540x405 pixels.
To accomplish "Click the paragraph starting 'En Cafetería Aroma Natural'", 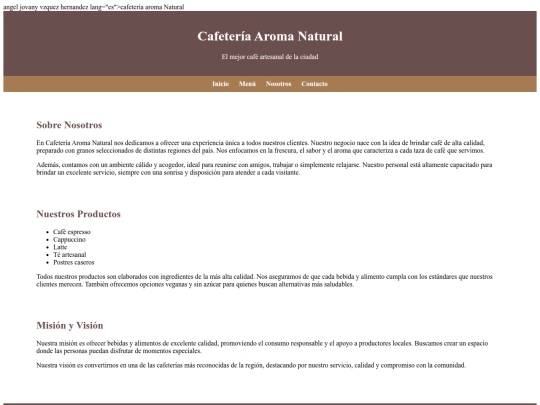I will pyautogui.click(x=261, y=146).
